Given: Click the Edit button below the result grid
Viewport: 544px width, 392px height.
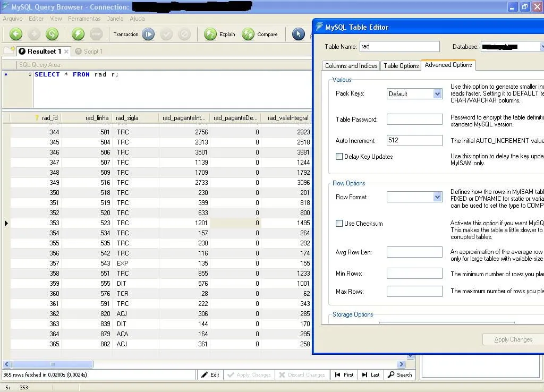Looking at the screenshot, I should [210, 374].
